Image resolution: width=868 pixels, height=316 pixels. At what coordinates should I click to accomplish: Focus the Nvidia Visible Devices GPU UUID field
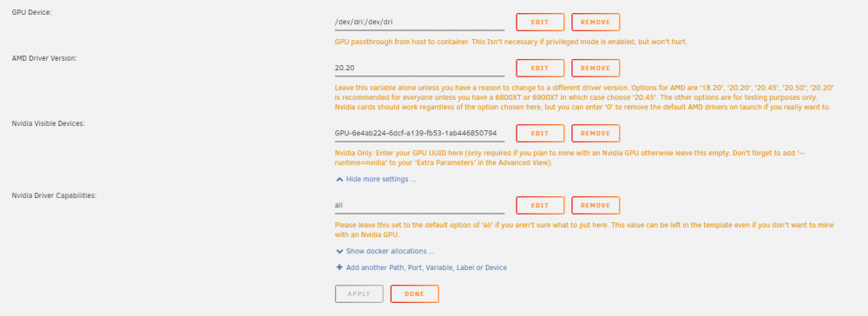coord(419,134)
